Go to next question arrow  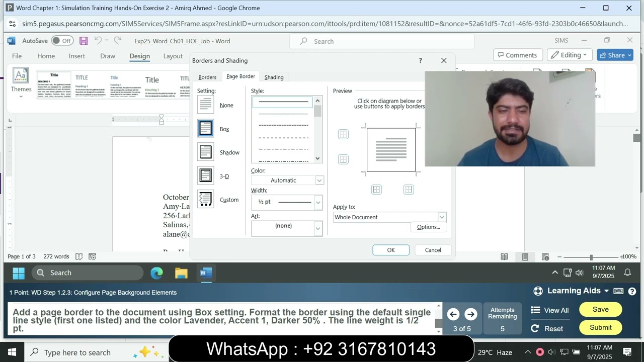tap(471, 314)
